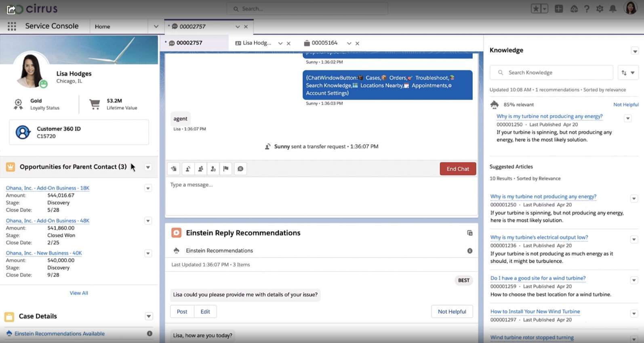Open Ohana, Inc. - Add-On Business - 48K
The width and height of the screenshot is (644, 343).
(48, 221)
